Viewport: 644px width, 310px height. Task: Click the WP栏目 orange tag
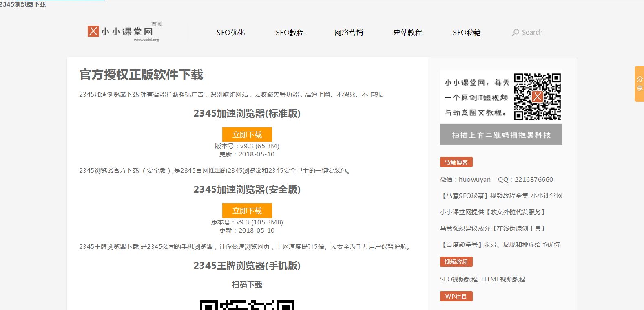[456, 297]
